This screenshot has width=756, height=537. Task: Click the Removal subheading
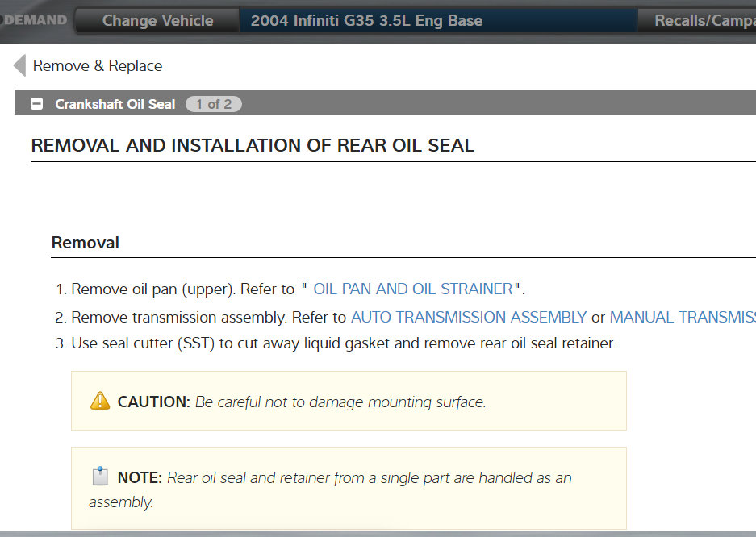[x=85, y=243]
